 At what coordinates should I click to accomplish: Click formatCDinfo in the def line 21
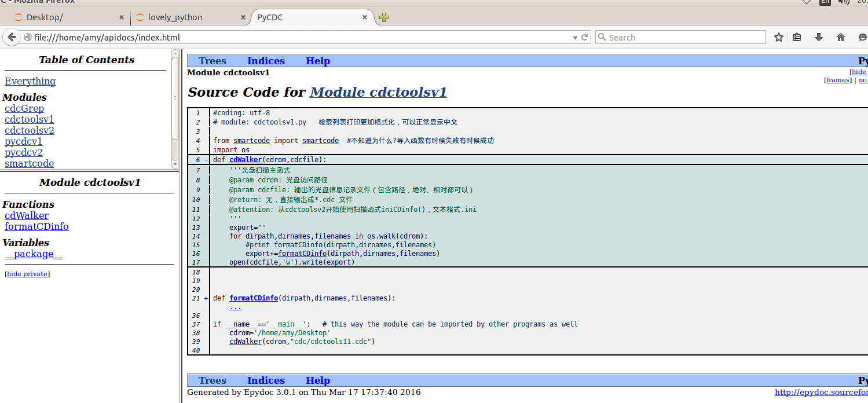pos(254,298)
